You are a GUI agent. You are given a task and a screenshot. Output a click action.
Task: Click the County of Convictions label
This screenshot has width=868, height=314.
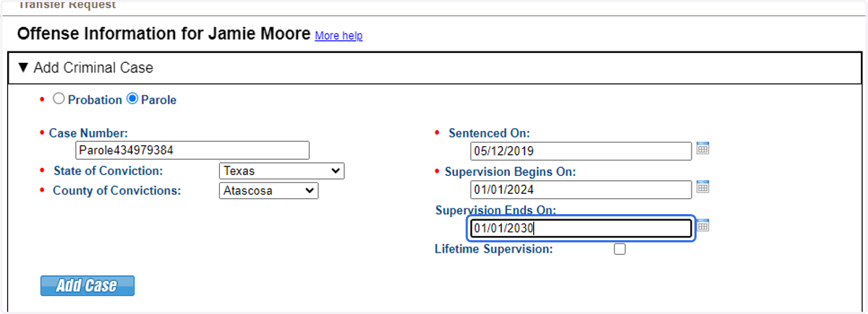coord(116,191)
